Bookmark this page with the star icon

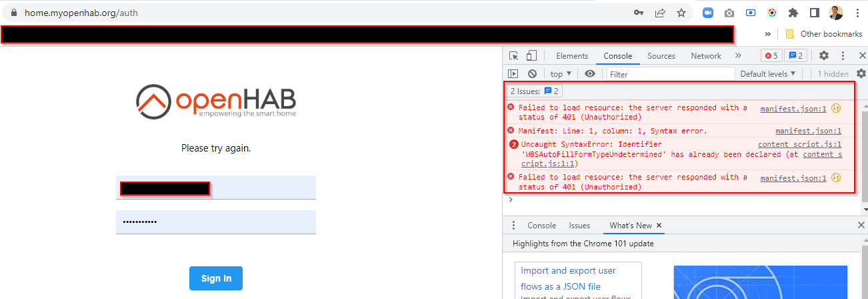point(681,13)
